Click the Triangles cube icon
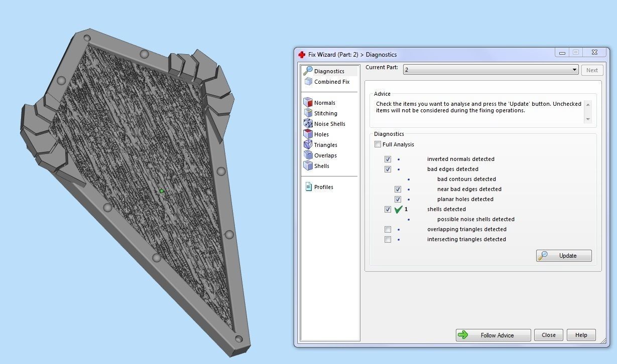617x364 pixels. click(308, 145)
